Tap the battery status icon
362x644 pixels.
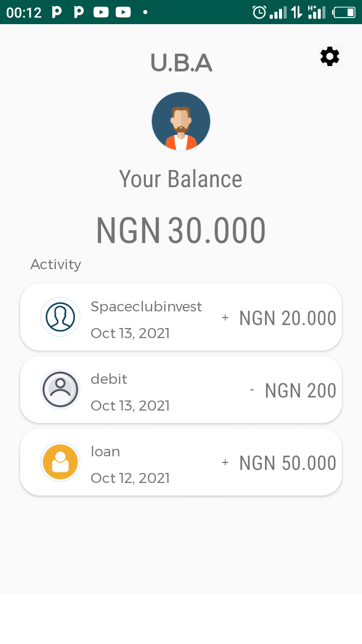[344, 12]
